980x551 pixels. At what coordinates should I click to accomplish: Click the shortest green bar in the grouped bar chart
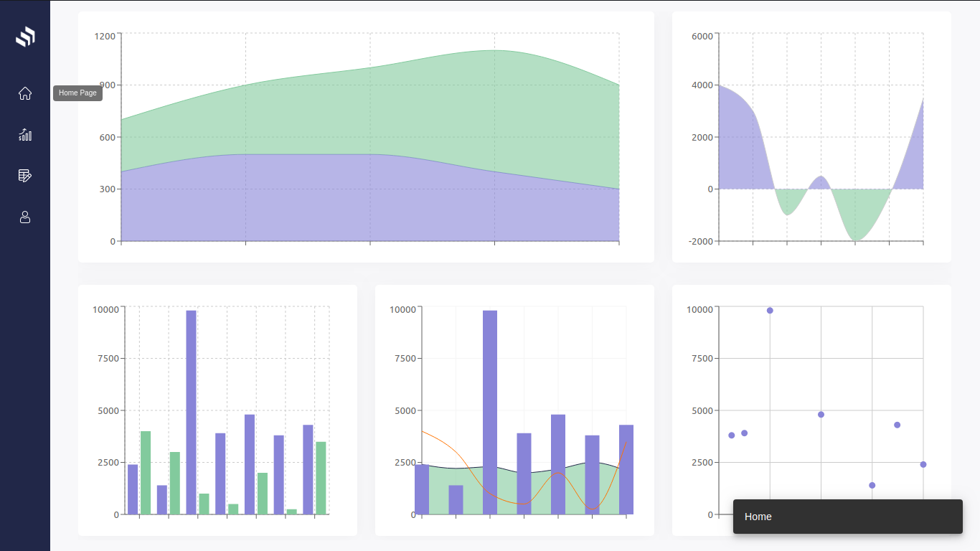tap(292, 512)
